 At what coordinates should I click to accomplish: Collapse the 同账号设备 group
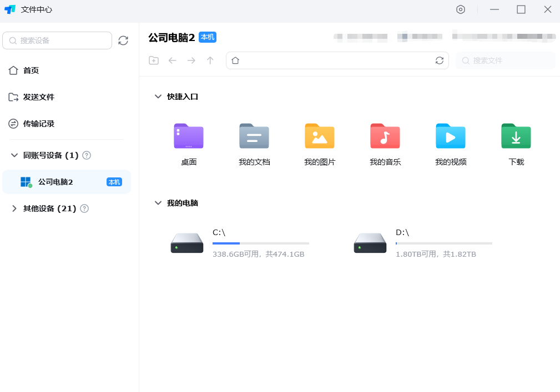[x=14, y=155]
